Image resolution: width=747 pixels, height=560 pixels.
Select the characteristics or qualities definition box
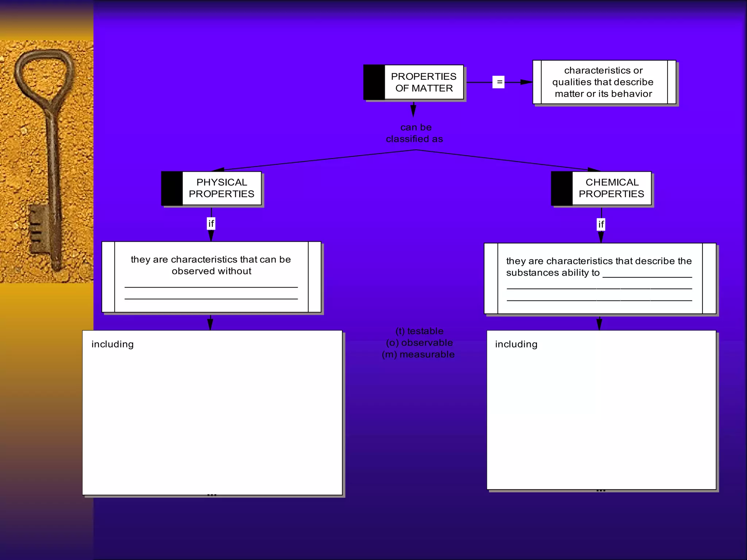coord(604,82)
